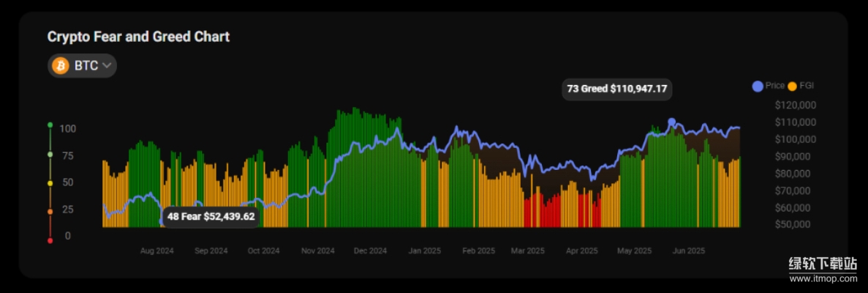Click the Jan 2025 axis label
868x293 pixels.
pyautogui.click(x=425, y=251)
